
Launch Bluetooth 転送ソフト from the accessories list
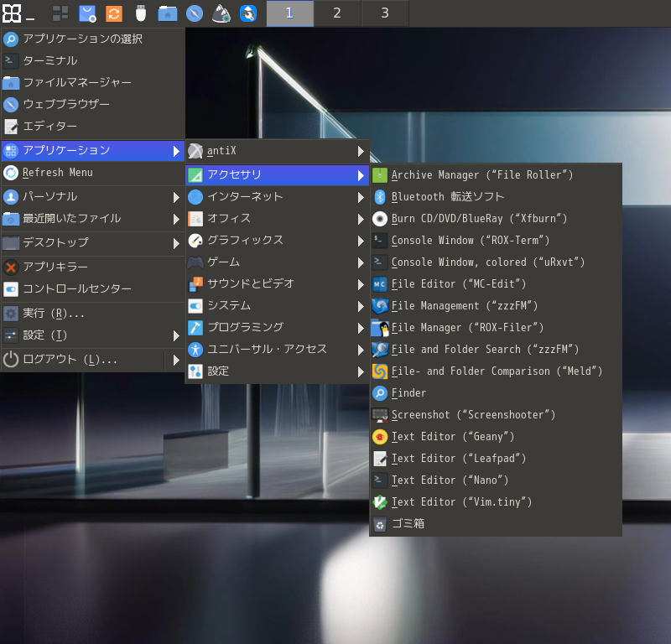point(448,197)
